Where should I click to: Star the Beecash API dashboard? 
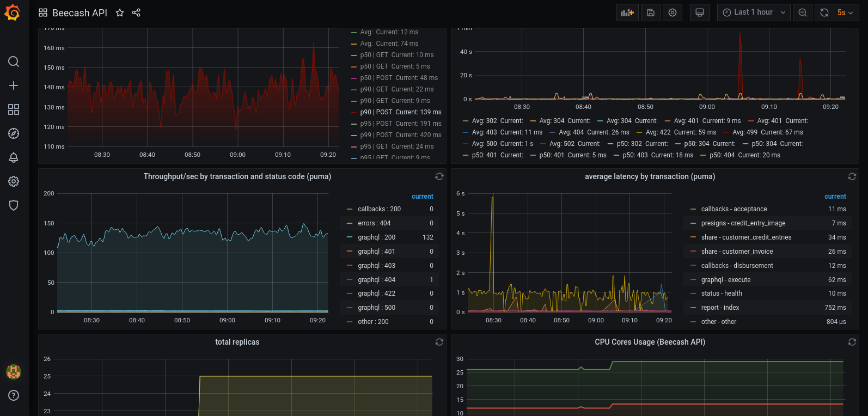pos(120,13)
